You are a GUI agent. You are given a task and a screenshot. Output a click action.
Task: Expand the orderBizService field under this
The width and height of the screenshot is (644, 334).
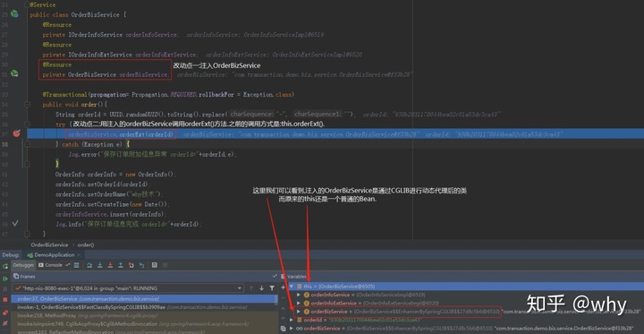pyautogui.click(x=299, y=312)
